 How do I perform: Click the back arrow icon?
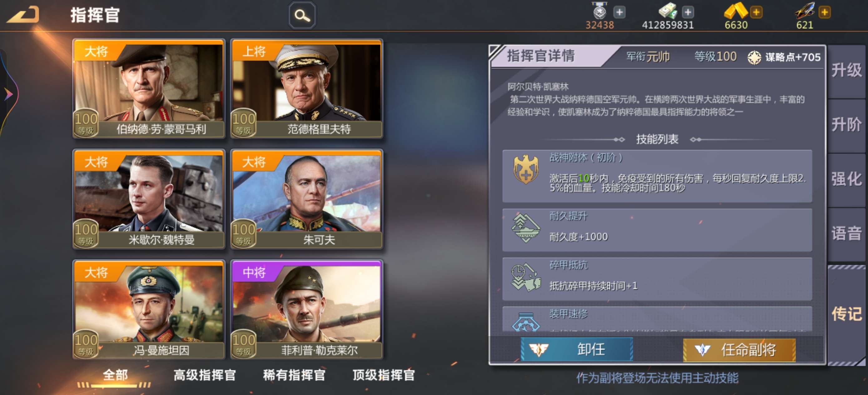tap(23, 15)
